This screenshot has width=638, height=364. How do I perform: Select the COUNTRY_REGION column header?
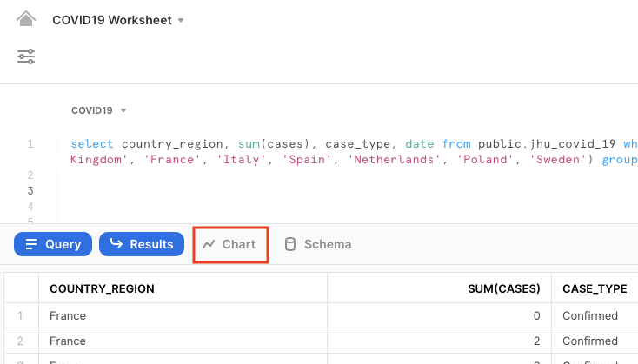pyautogui.click(x=102, y=288)
